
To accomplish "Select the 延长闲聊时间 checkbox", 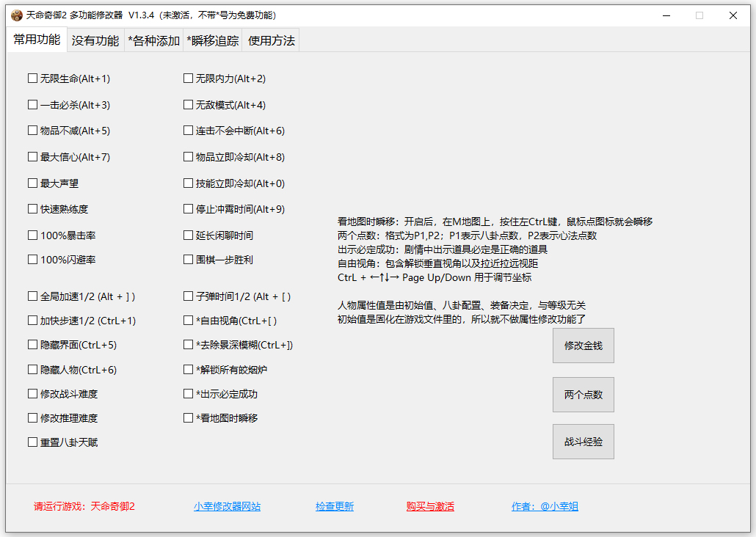I will 189,235.
